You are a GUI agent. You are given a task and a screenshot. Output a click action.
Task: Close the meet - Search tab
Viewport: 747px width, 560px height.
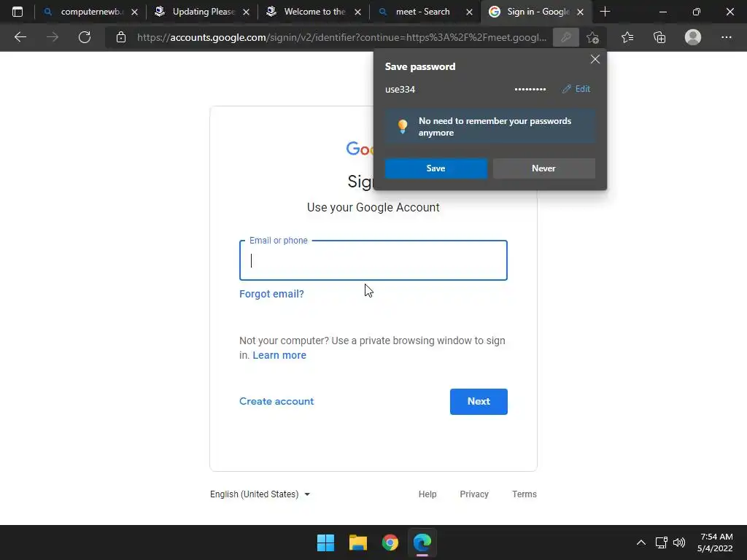pos(469,12)
